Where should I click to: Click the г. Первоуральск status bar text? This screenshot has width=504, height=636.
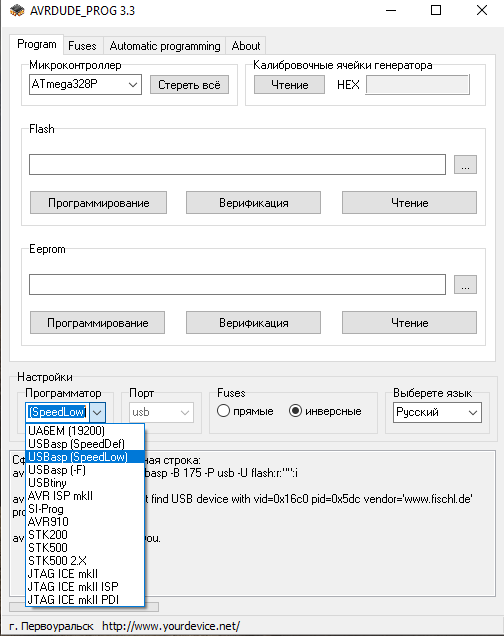click(51, 626)
